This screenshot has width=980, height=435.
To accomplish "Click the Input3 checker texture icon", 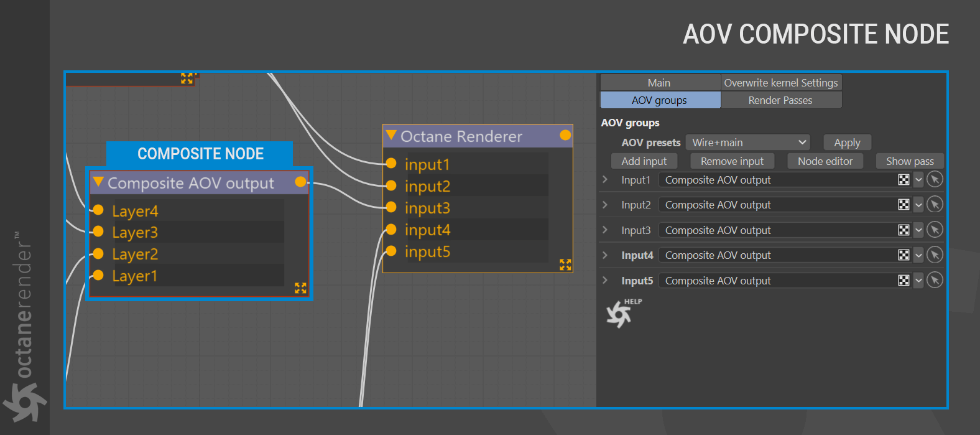I will [x=904, y=230].
